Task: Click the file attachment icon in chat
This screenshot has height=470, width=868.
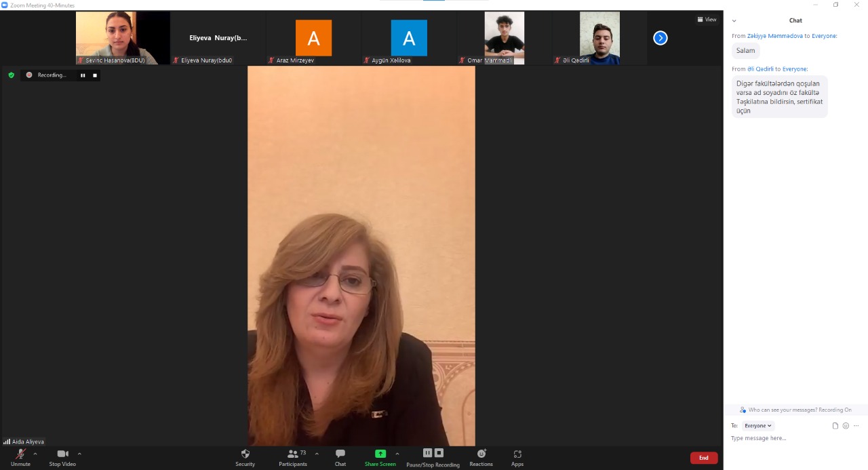Action: (835, 426)
